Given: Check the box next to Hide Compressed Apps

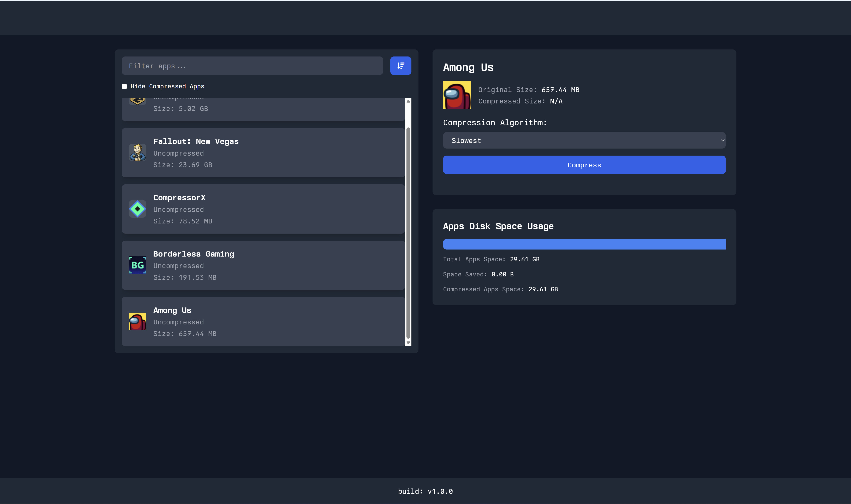Looking at the screenshot, I should coord(124,86).
